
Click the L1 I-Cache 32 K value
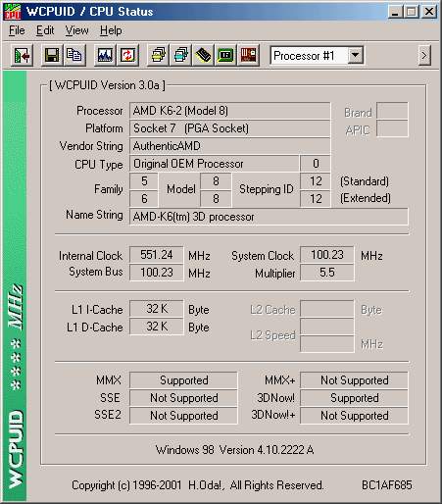[157, 309]
